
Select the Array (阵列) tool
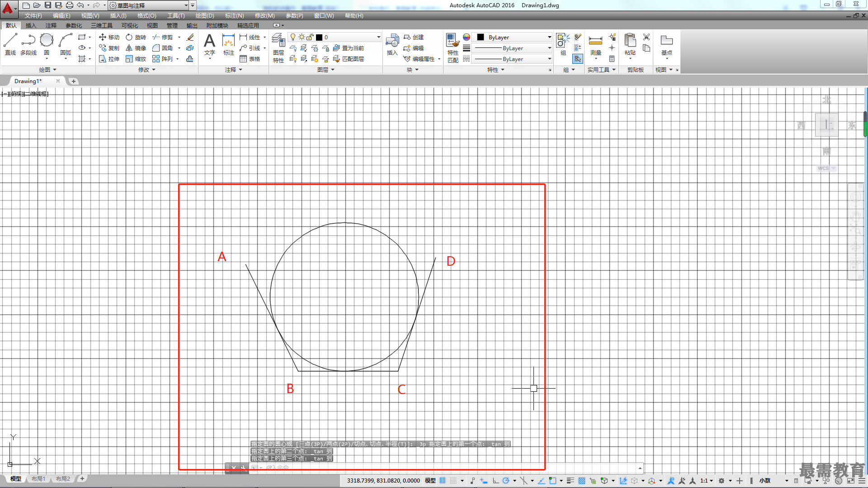pyautogui.click(x=163, y=59)
